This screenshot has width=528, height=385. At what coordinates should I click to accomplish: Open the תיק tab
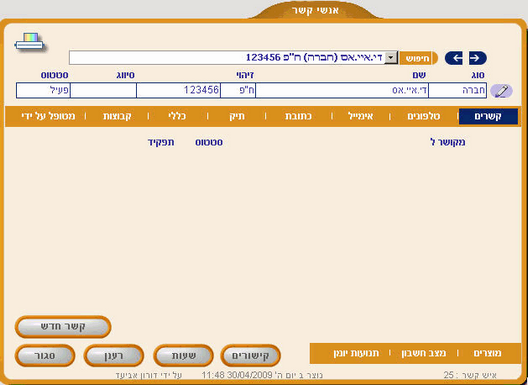click(x=237, y=116)
